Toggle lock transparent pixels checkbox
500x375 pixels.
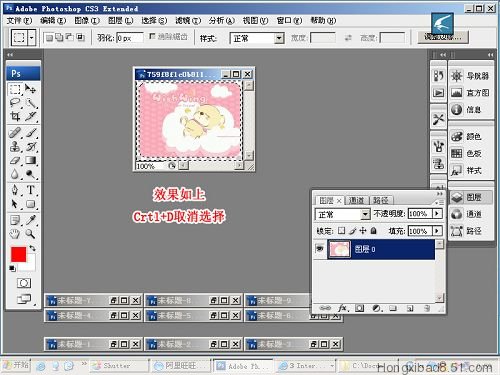341,230
